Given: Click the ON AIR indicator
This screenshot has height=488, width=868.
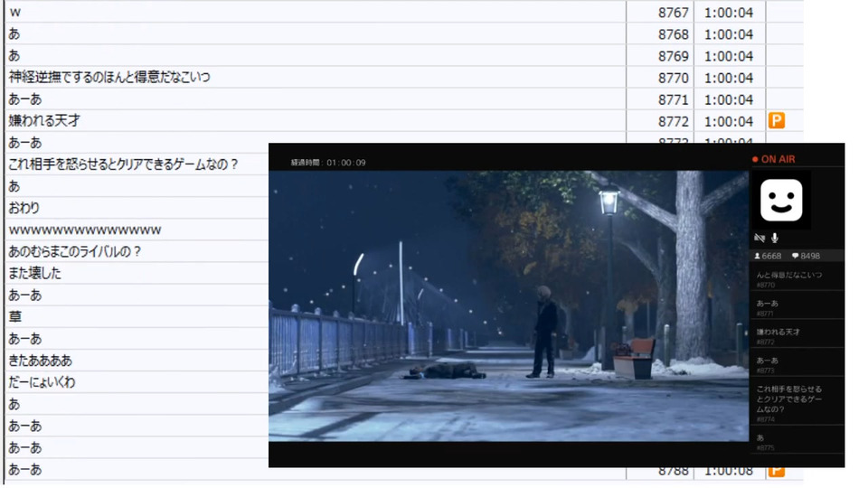Looking at the screenshot, I should tap(774, 159).
